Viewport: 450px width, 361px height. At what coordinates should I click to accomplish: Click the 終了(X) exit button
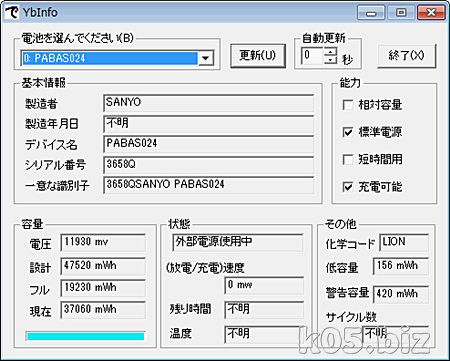pos(406,56)
